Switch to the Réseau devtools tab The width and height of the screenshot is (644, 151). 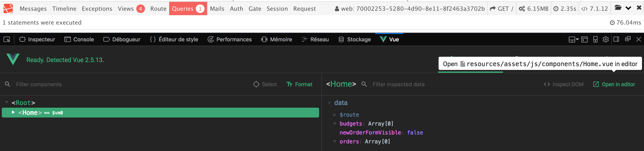(315, 40)
